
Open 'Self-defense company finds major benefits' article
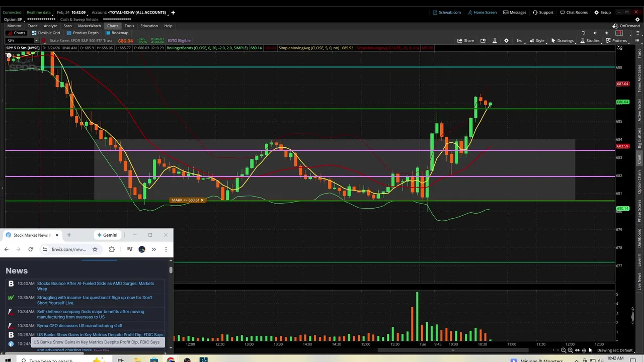(x=91, y=314)
